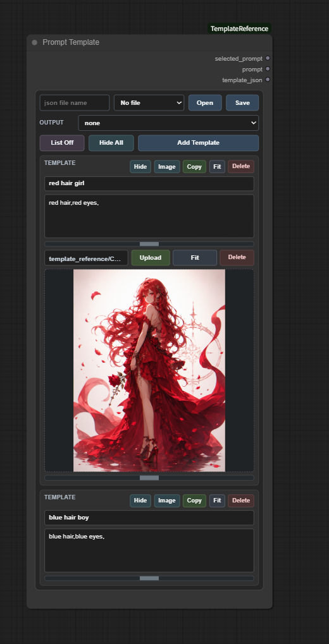The image size is (329, 644).
Task: Click Fit in red hair girl template header
Action: click(217, 166)
